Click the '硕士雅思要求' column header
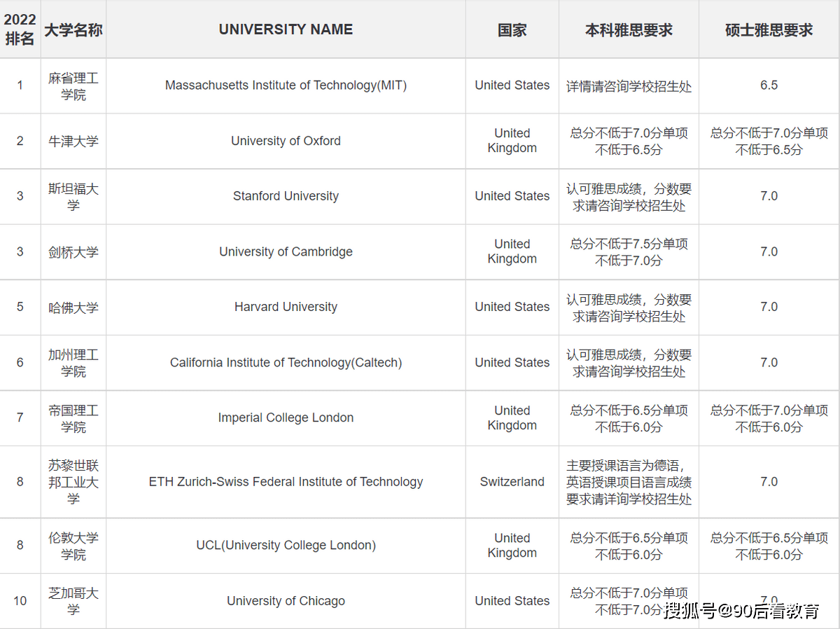Screen dimensions: 840x629 click(769, 30)
